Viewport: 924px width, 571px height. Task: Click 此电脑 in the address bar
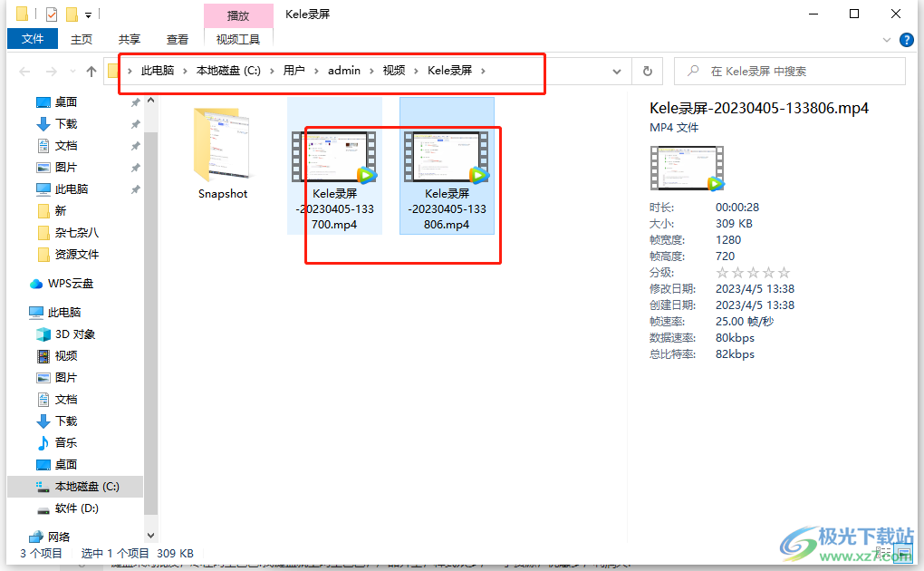pyautogui.click(x=158, y=71)
